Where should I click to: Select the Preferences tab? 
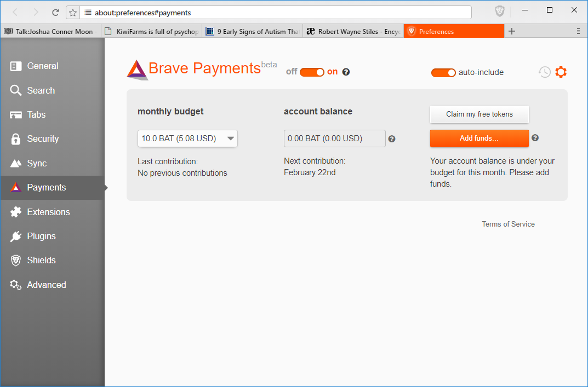tap(454, 31)
